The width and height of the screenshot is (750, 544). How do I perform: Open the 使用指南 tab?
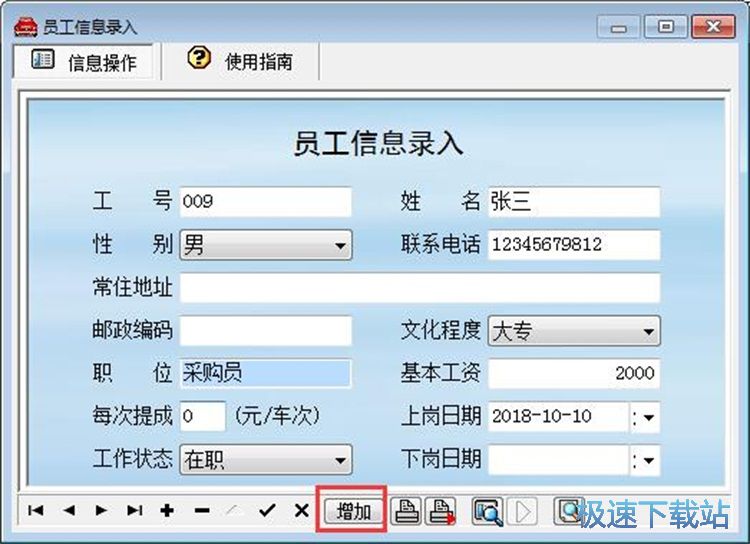[240, 60]
